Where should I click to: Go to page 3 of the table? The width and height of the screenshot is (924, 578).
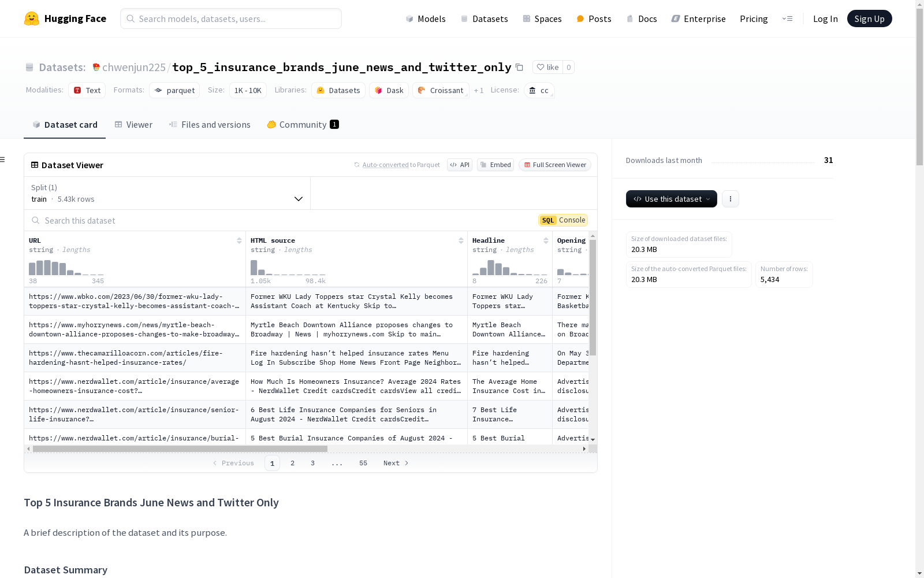tap(312, 463)
